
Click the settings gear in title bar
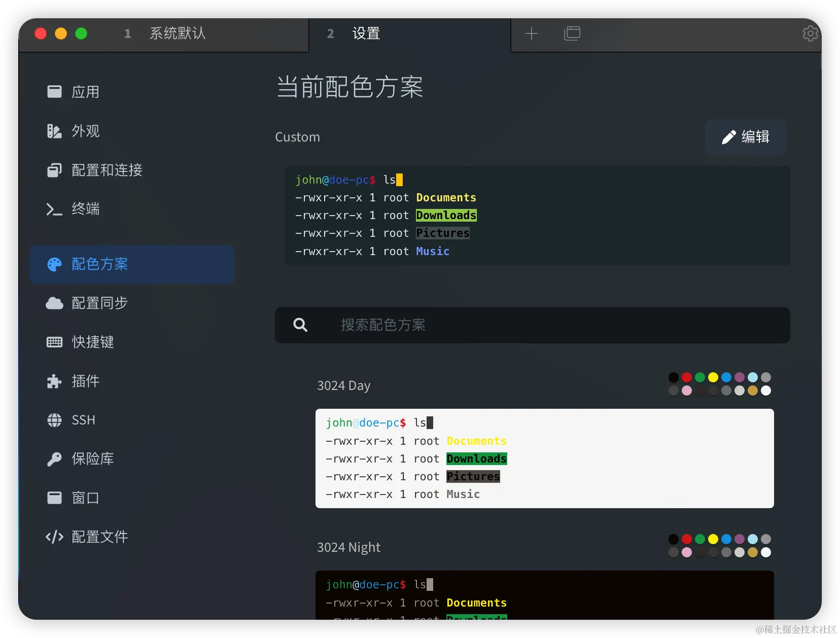(x=810, y=33)
